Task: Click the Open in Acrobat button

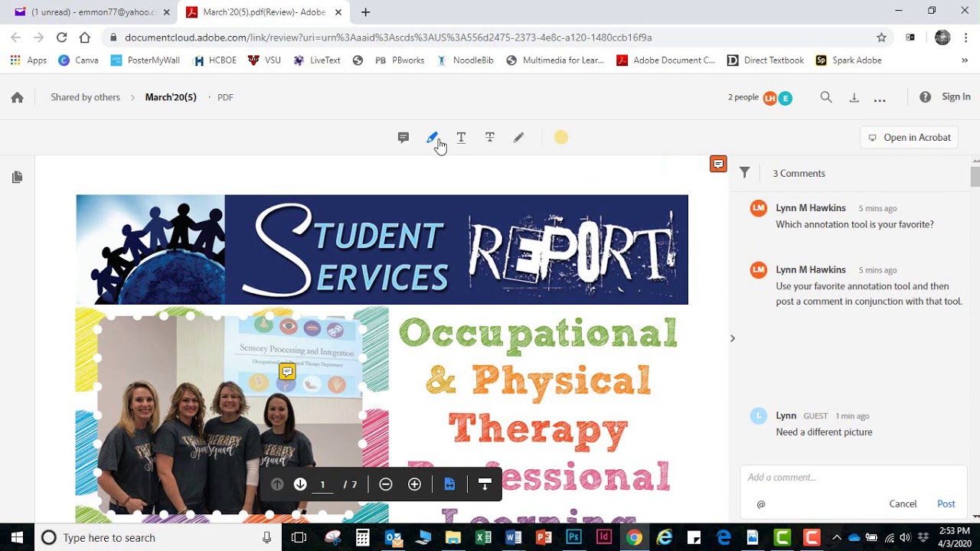Action: pyautogui.click(x=910, y=138)
